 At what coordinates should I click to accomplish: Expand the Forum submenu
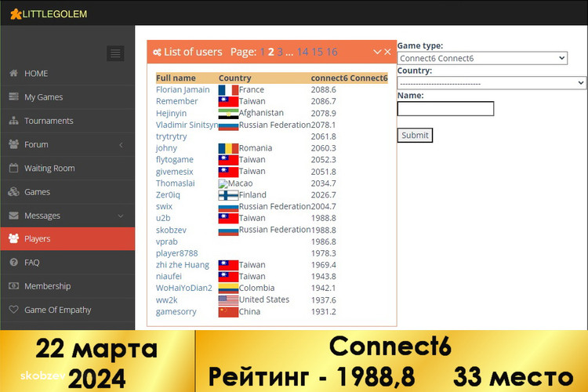tap(120, 145)
